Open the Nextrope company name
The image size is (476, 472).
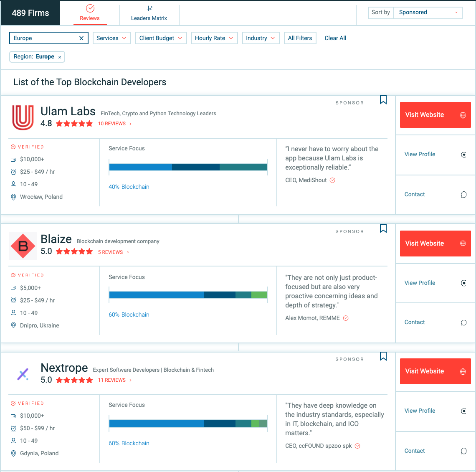point(64,368)
